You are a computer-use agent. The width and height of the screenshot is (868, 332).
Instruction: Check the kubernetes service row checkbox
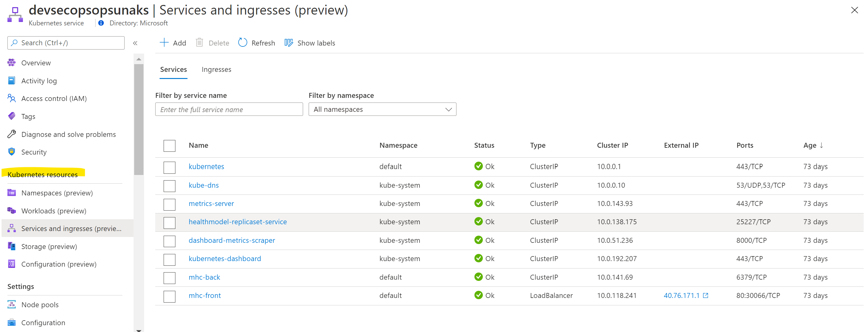click(170, 167)
